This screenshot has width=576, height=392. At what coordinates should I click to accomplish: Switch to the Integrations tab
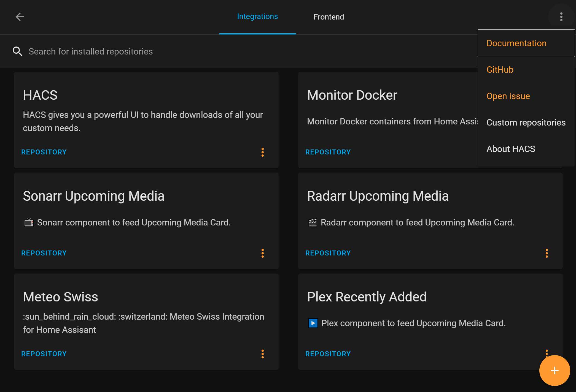point(257,17)
